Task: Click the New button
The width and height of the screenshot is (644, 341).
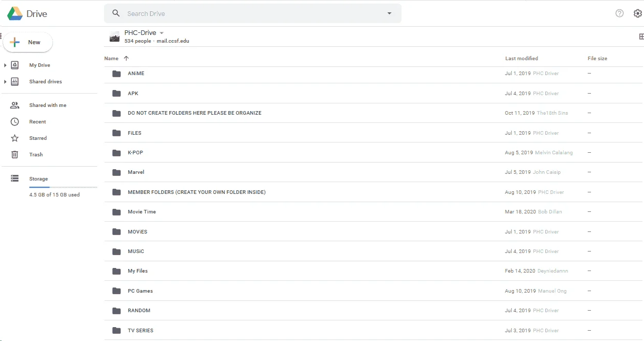Action: pyautogui.click(x=28, y=42)
